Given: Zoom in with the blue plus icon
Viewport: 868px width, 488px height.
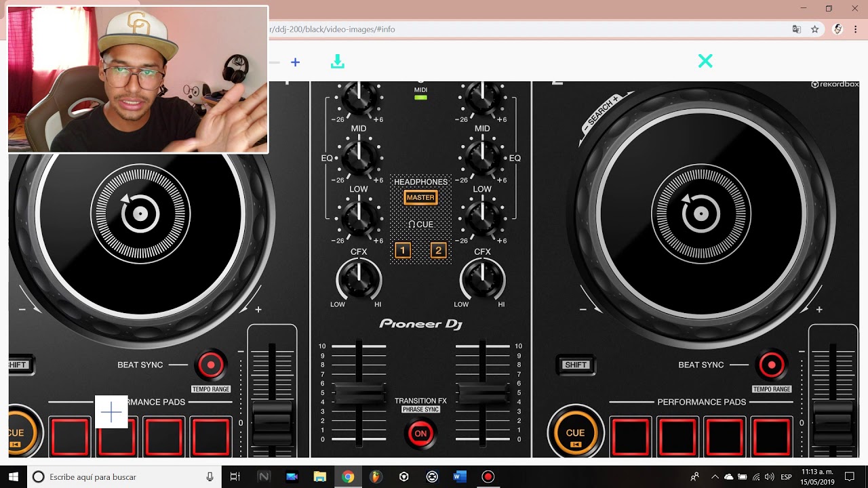Looking at the screenshot, I should 295,62.
